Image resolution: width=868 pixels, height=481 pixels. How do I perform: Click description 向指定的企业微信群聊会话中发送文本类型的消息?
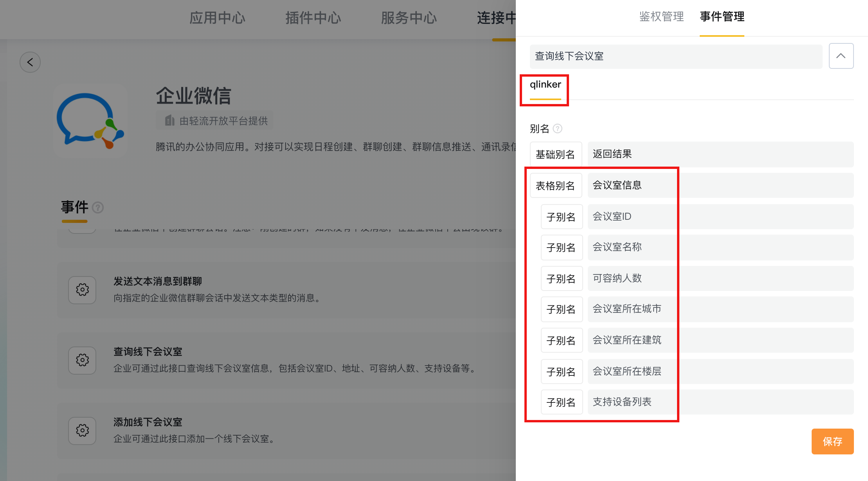(x=218, y=298)
